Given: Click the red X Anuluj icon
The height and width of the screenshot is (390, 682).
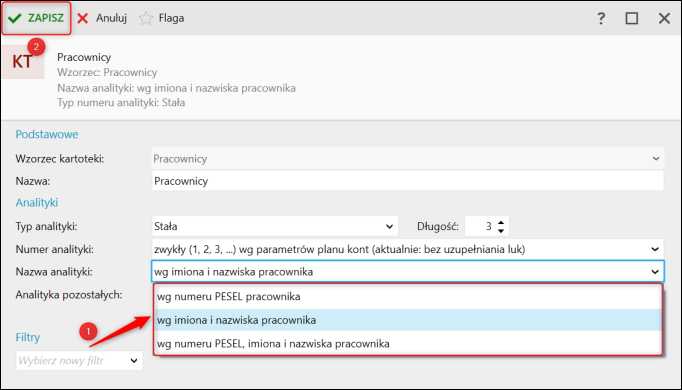Looking at the screenshot, I should point(83,18).
